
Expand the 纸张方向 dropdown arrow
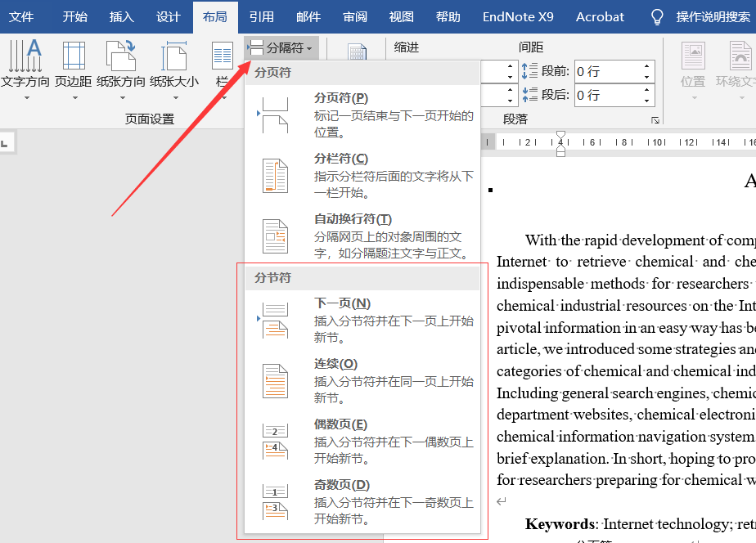(x=123, y=98)
